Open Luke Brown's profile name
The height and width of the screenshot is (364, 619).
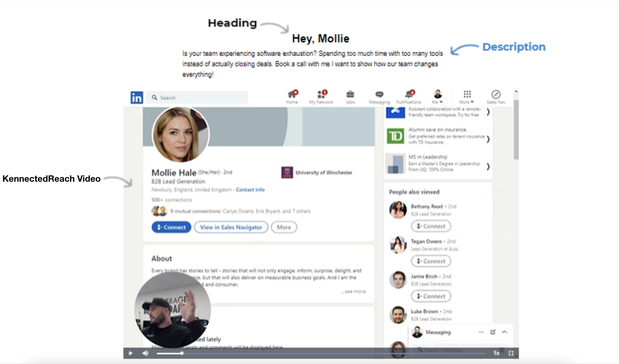(x=424, y=311)
